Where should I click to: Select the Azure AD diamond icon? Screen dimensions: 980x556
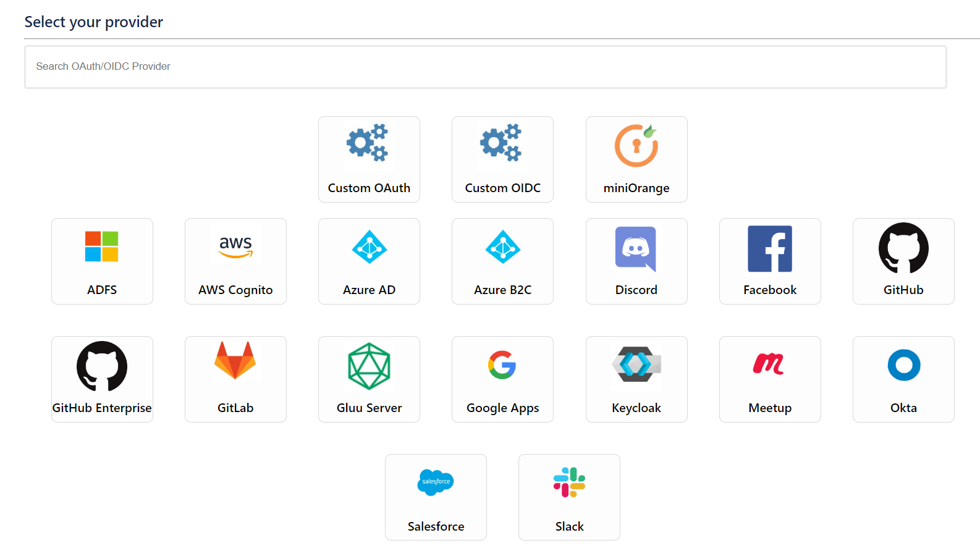tap(369, 247)
